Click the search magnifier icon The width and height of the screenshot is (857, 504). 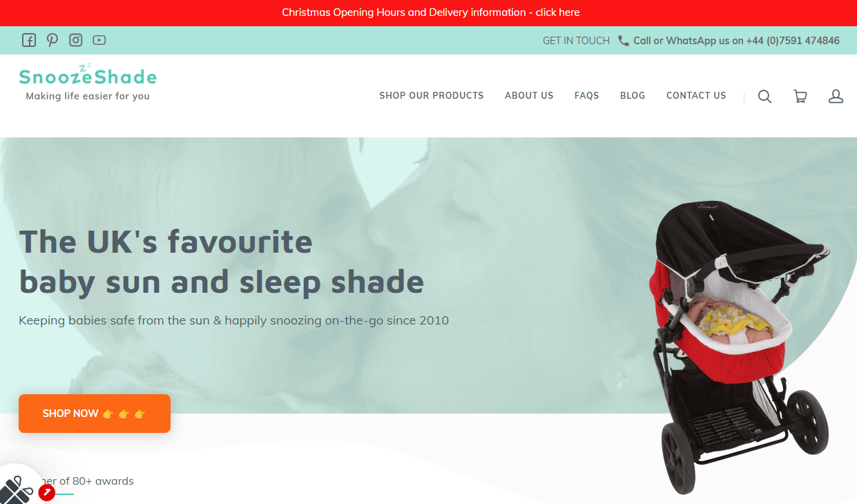coord(764,96)
